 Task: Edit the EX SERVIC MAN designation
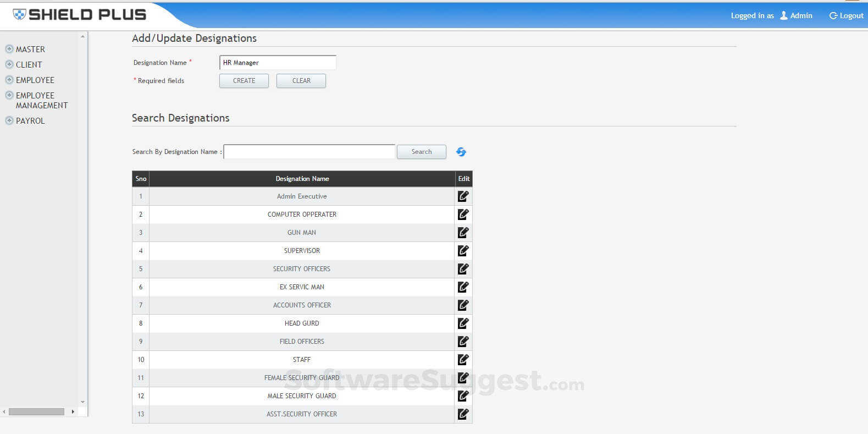463,287
